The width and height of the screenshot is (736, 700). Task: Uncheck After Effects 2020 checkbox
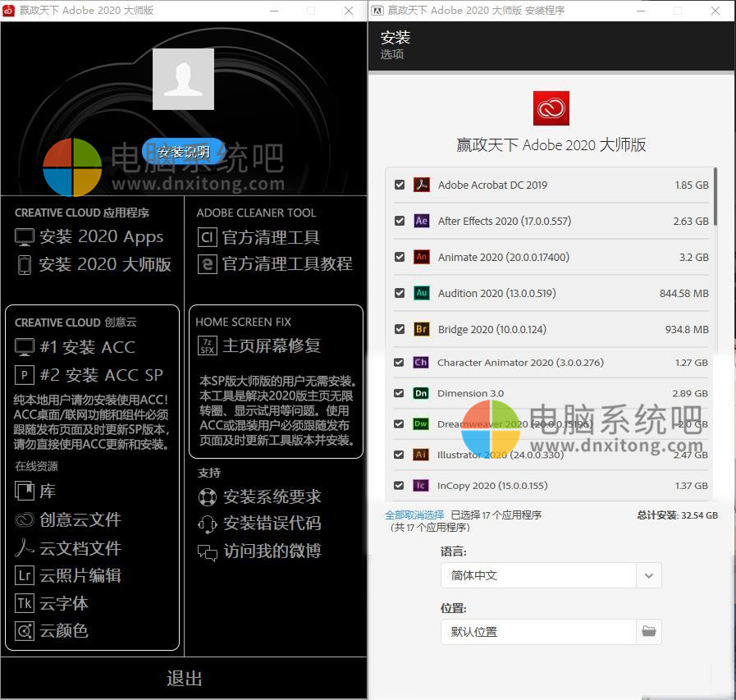[400, 221]
